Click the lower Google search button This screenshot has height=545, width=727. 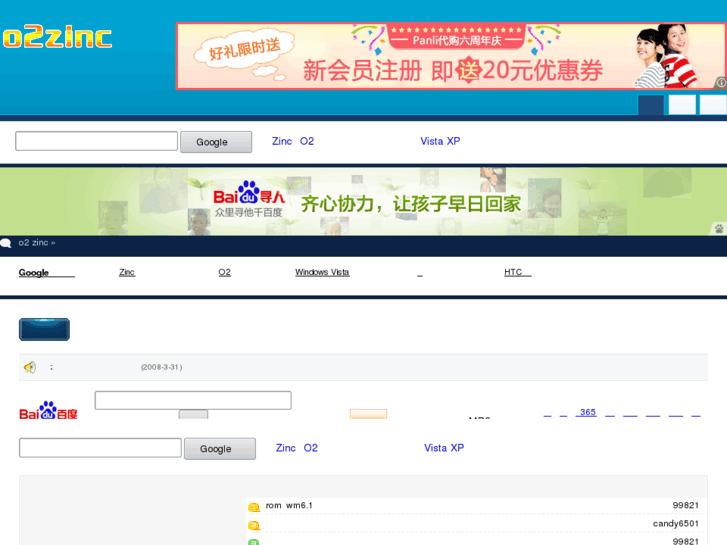(x=220, y=449)
